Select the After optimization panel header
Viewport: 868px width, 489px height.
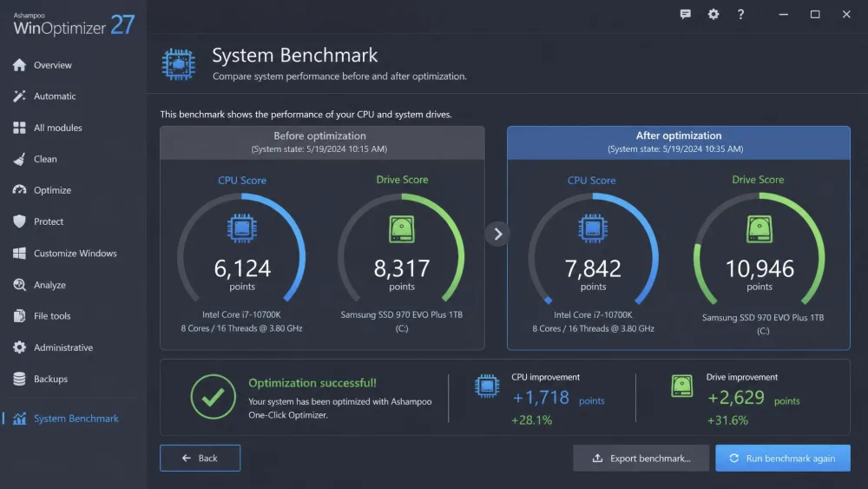pos(679,142)
